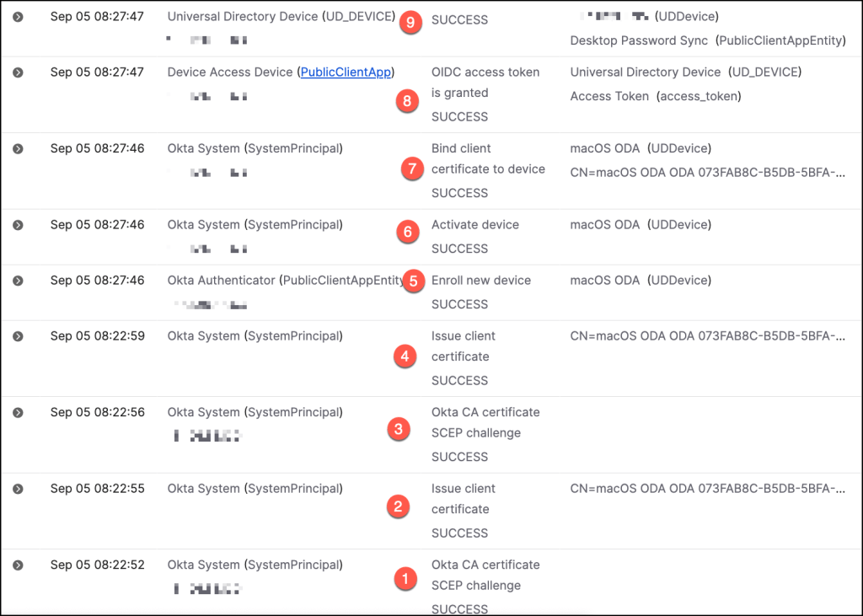Screen dimensions: 863x616
Task: Expand the 08:27:47 Universal Directory Device row
Action: point(18,17)
